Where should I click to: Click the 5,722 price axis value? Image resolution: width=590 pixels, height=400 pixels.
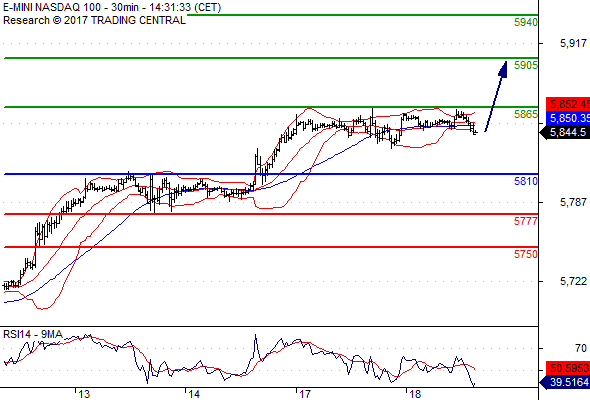[x=573, y=281]
